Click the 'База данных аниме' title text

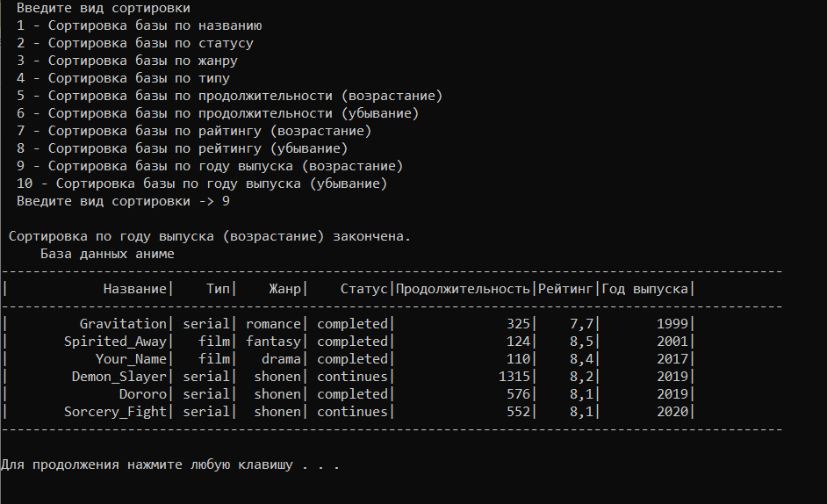point(107,254)
